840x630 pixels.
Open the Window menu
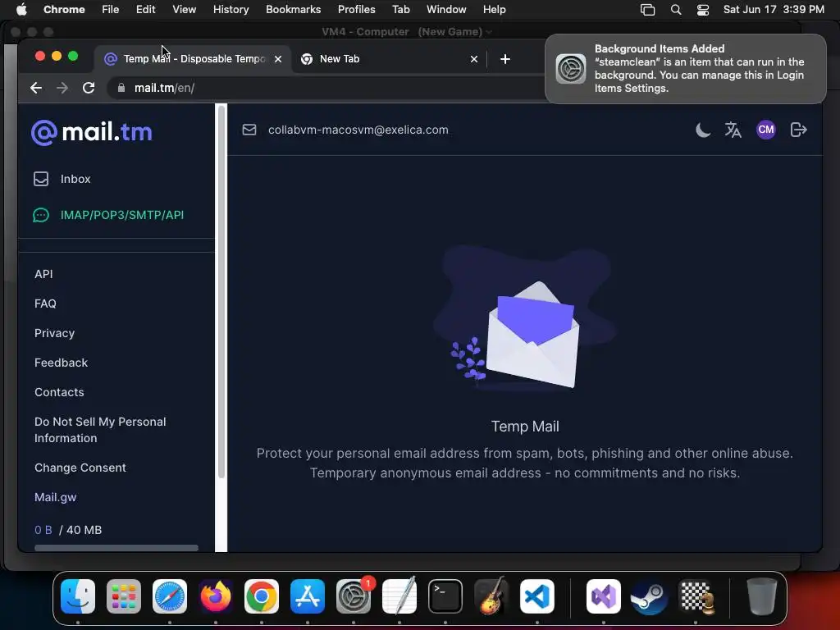click(x=446, y=9)
